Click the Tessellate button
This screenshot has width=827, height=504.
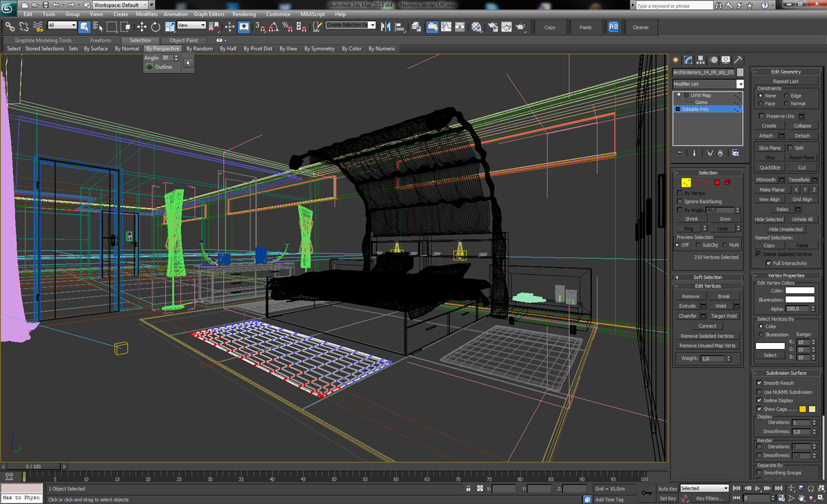tap(799, 180)
